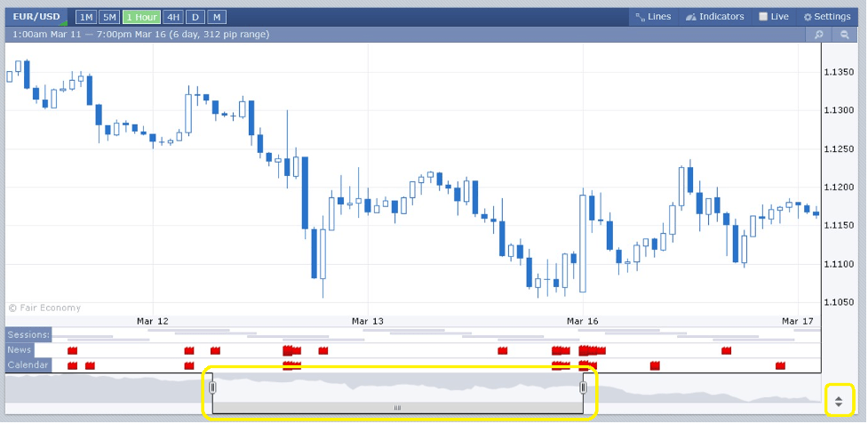868x424 pixels.
Task: Open chart Settings
Action: [x=826, y=17]
